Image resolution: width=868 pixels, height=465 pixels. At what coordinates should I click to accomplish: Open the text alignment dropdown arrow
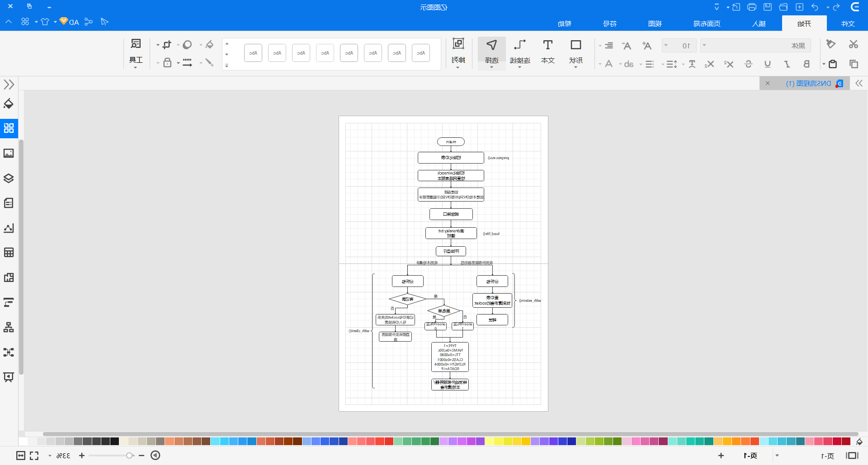[600, 46]
